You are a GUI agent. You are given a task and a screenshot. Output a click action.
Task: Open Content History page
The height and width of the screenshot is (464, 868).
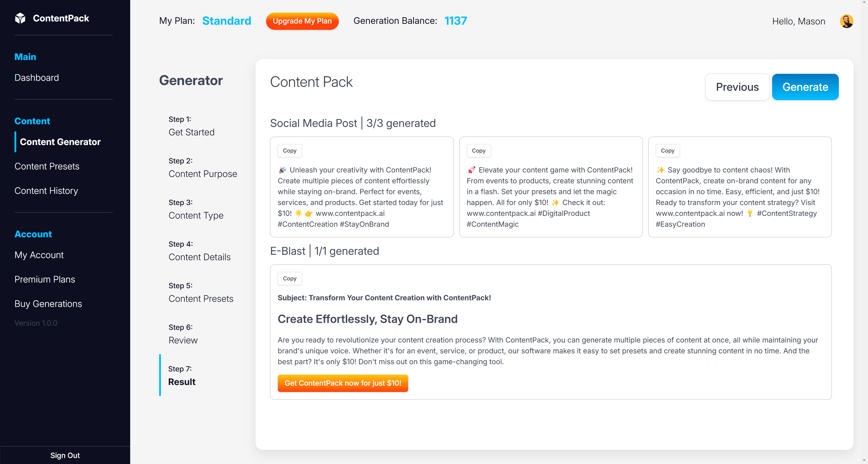click(46, 190)
